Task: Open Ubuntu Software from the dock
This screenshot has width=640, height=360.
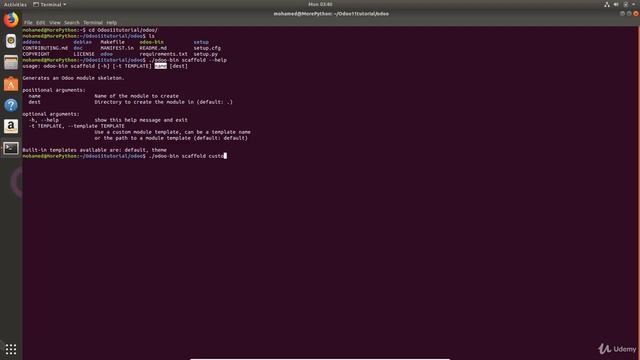Action: click(11, 84)
